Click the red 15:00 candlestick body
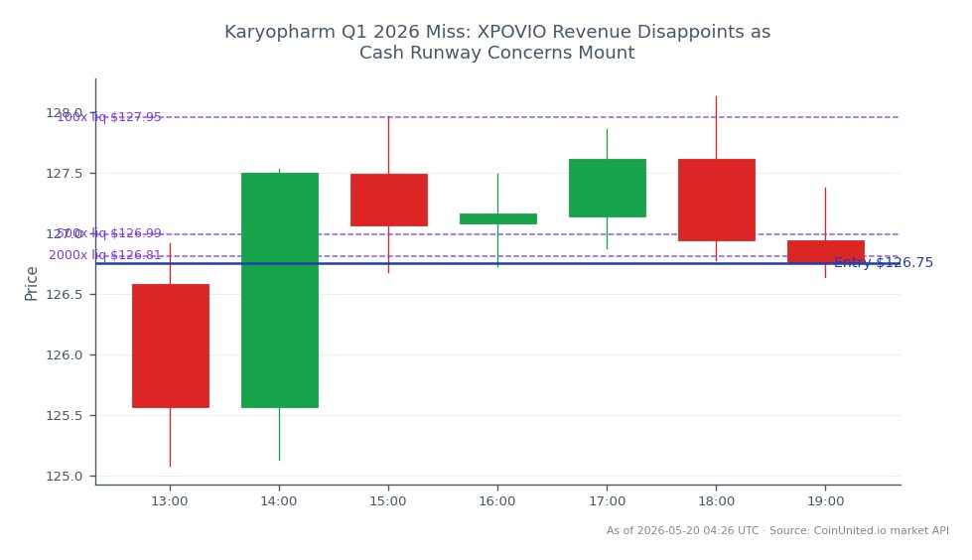This screenshot has height=560, width=972. point(388,200)
